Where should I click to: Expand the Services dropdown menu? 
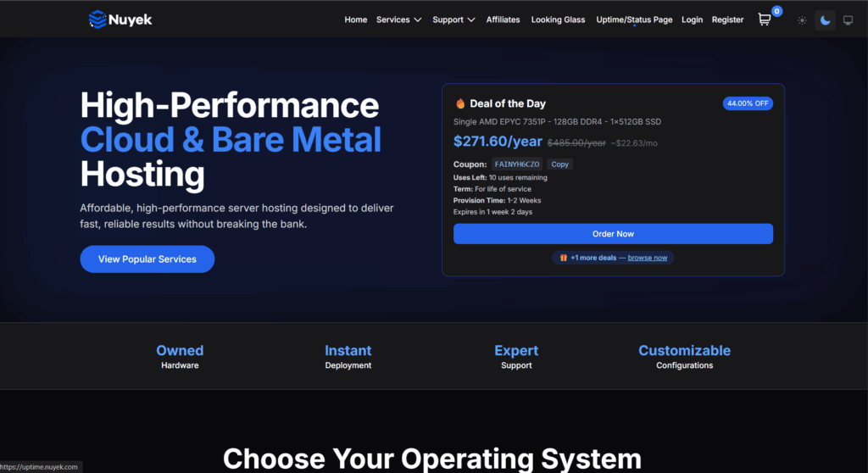pos(398,19)
